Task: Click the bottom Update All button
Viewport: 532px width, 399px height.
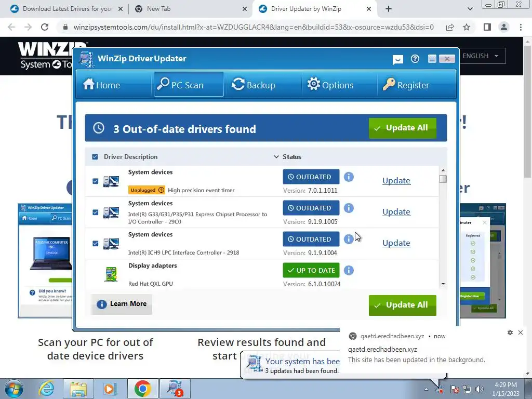Action: pyautogui.click(x=403, y=305)
